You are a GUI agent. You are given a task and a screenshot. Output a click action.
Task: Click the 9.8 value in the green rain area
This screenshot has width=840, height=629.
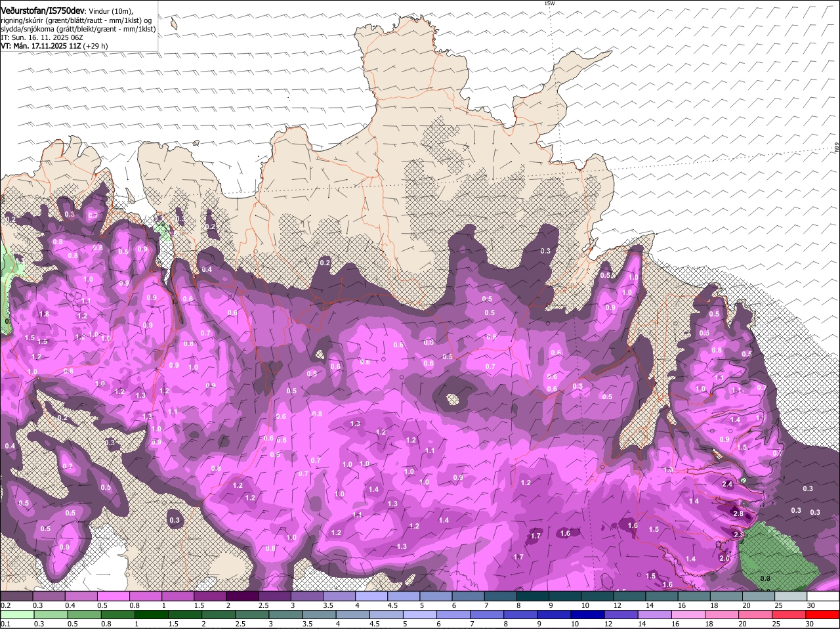765,578
